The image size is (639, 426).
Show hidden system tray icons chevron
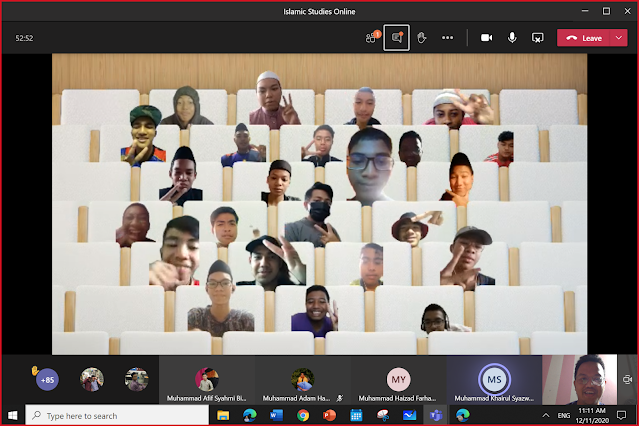point(546,415)
